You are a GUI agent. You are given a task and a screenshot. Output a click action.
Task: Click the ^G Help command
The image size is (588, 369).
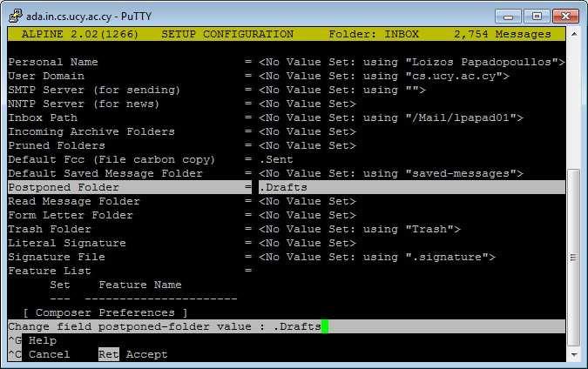coord(32,340)
